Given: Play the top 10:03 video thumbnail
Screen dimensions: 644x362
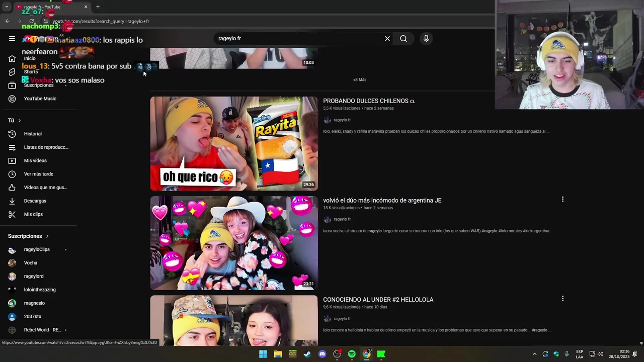Looking at the screenshot, I should tap(234, 58).
